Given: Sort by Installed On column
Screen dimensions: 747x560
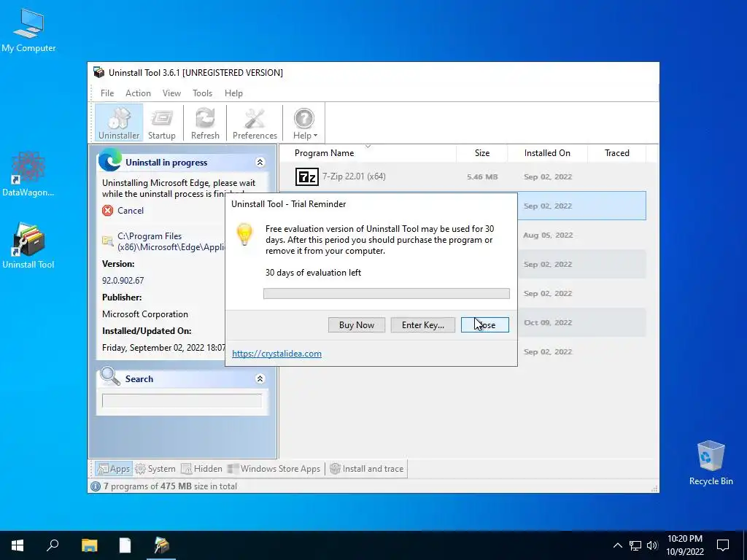Looking at the screenshot, I should click(x=547, y=153).
